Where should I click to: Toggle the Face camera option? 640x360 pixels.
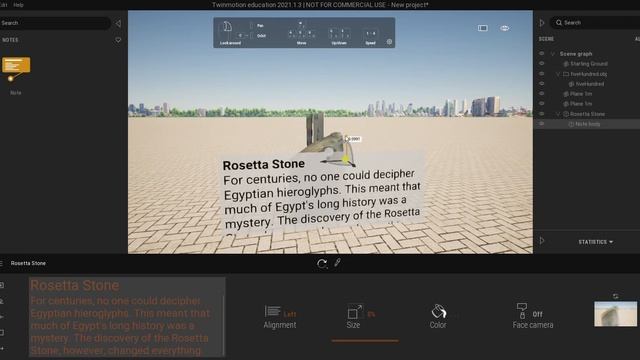533,316
